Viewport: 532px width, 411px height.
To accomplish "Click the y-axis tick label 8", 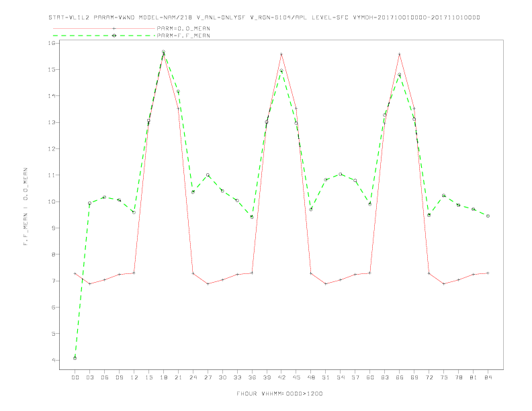I will pos(54,255).
